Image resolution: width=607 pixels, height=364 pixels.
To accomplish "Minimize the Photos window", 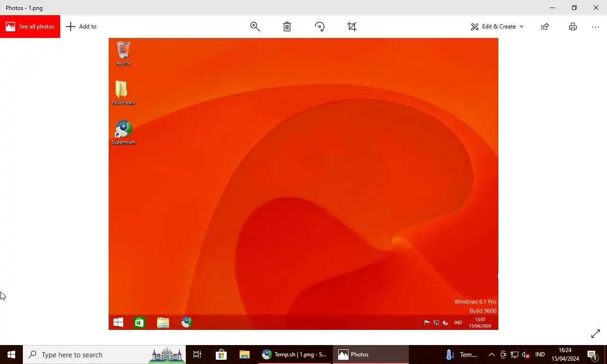I will coord(552,8).
